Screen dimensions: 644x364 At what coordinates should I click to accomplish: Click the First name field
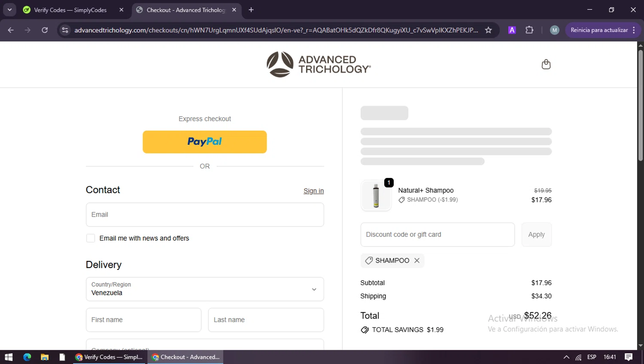coord(143,320)
